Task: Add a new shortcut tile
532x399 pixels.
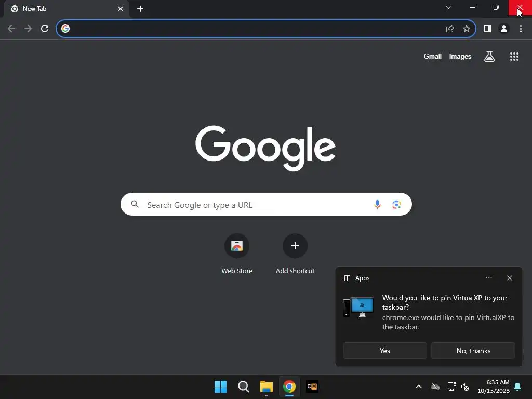Action: [x=295, y=254]
